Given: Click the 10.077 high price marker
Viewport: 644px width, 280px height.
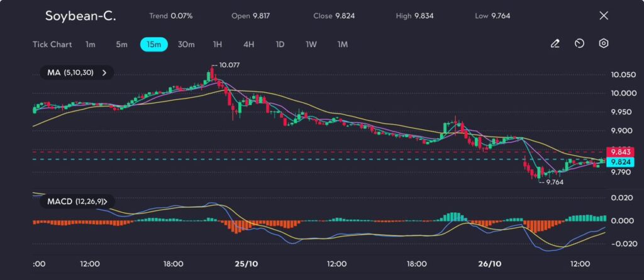Looking at the screenshot, I should click(227, 65).
